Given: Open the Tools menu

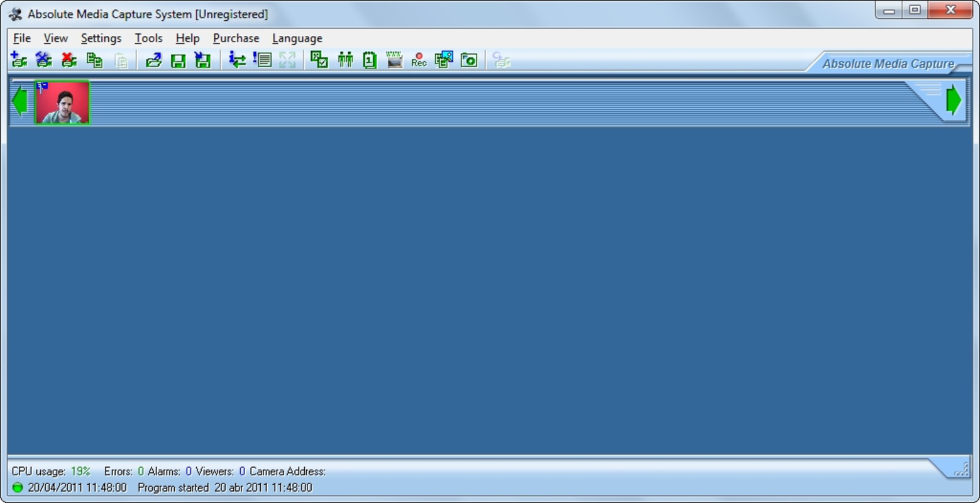Looking at the screenshot, I should 148,38.
